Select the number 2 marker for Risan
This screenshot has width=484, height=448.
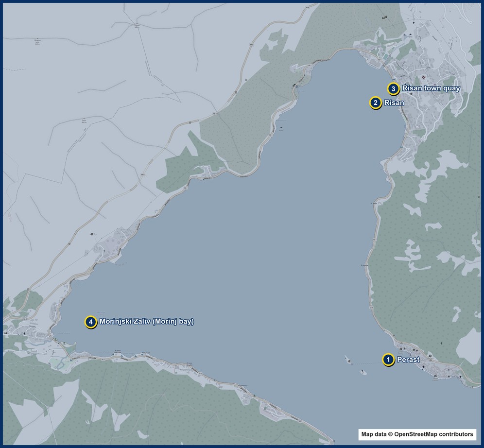375,103
